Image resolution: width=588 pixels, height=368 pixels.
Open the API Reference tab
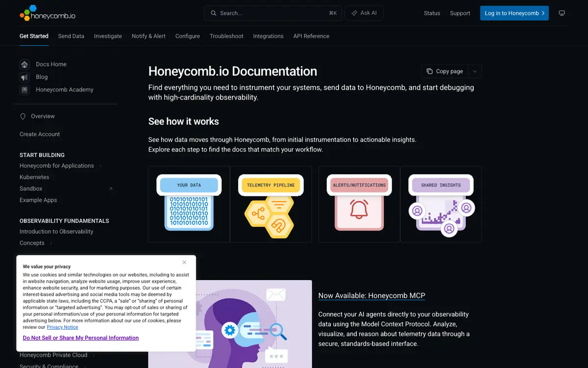(x=311, y=36)
